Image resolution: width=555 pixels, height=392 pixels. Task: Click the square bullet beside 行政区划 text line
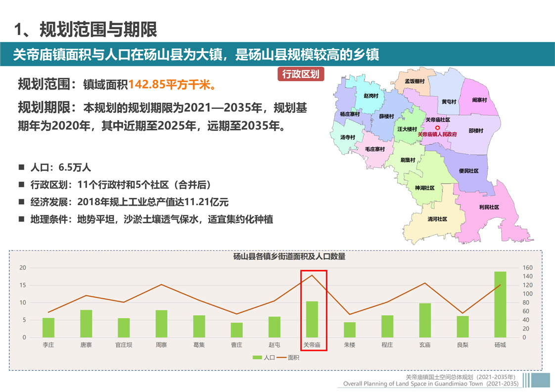coord(21,184)
